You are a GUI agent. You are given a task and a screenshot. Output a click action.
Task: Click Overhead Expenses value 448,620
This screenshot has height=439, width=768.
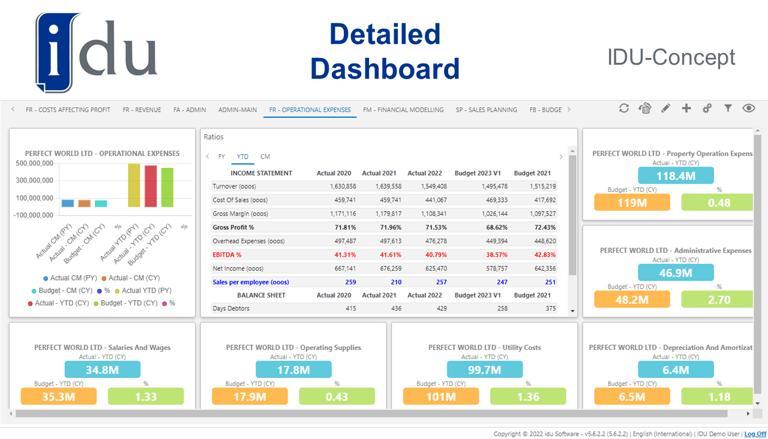[545, 241]
